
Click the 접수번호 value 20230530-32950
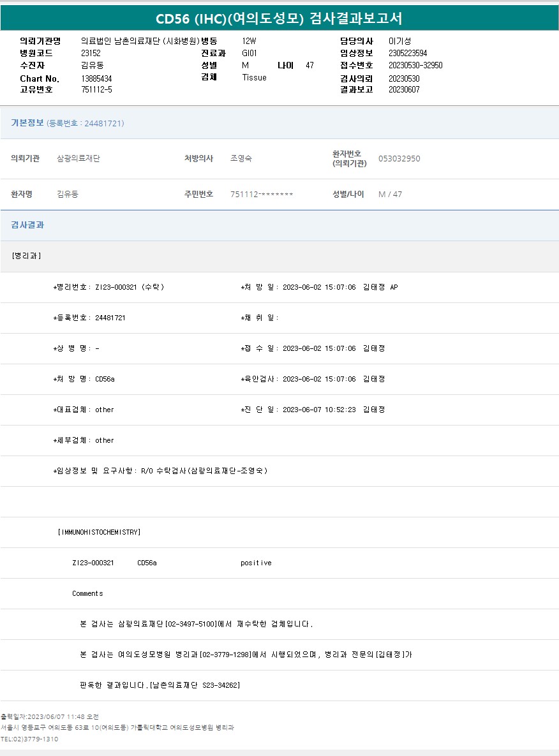pos(415,65)
